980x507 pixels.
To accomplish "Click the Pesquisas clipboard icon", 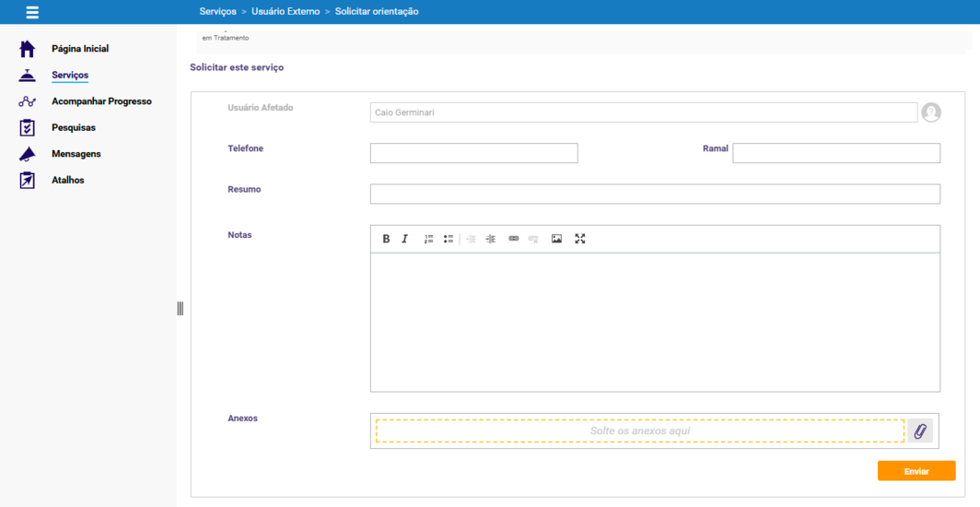I will coord(27,127).
